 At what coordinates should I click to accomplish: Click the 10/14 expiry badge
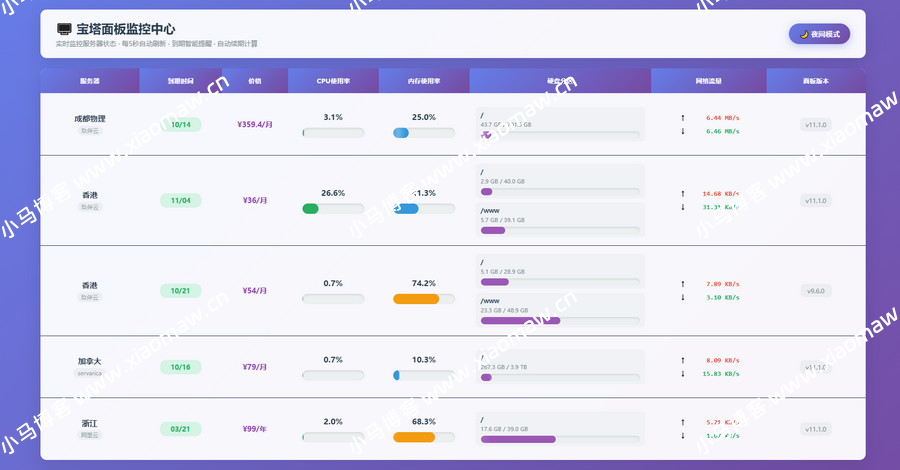click(181, 125)
